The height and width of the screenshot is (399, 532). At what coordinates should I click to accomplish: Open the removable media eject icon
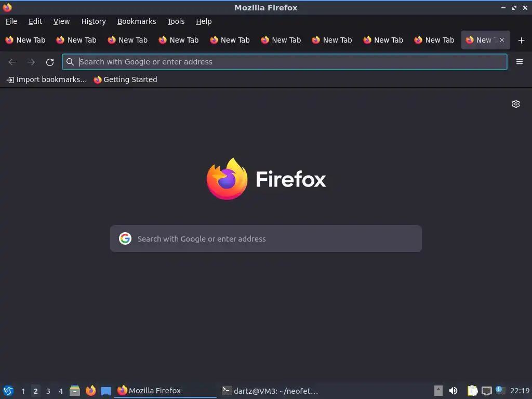[438, 391]
